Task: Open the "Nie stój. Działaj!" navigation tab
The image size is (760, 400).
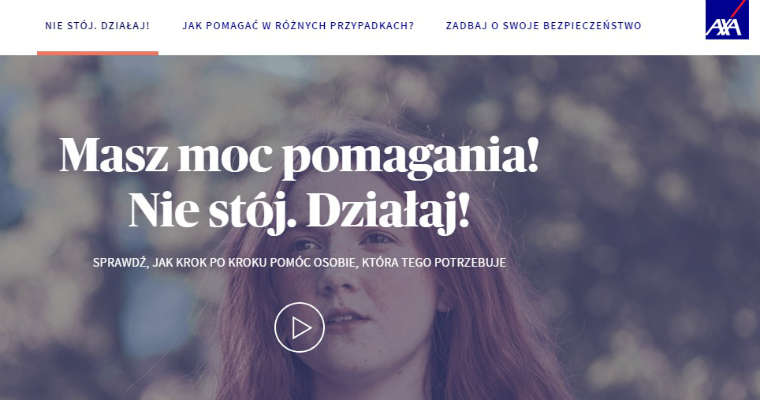Action: tap(97, 26)
